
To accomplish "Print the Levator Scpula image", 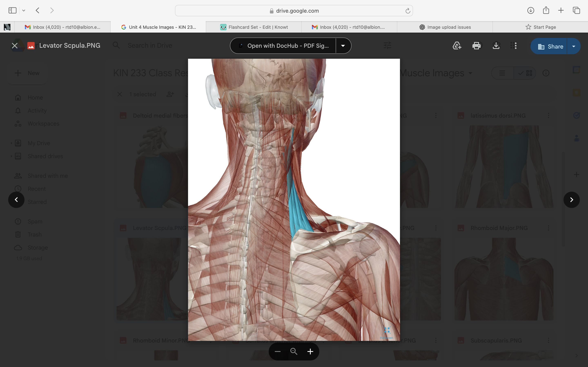I will 477,46.
